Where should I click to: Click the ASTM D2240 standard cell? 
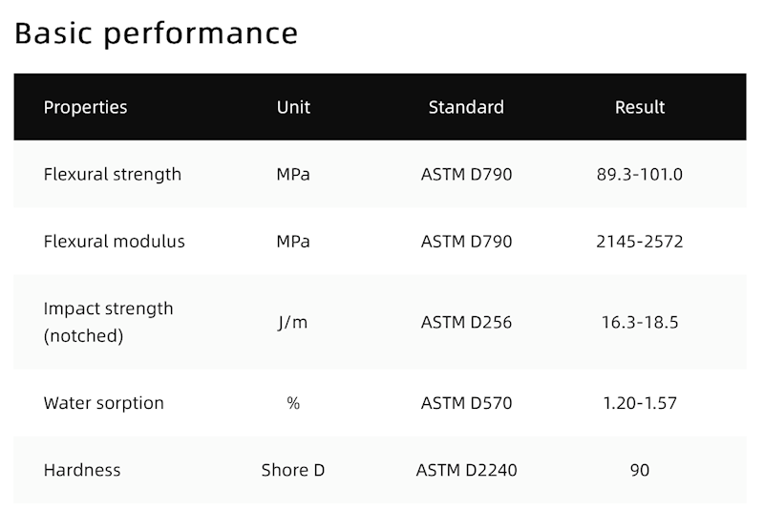pos(466,470)
